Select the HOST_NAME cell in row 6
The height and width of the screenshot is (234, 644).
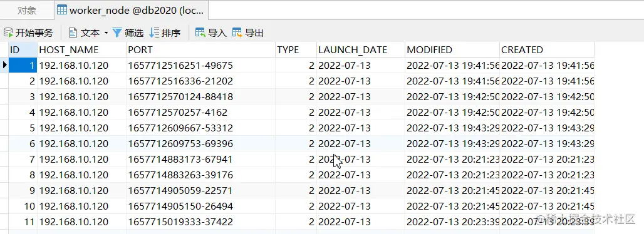coord(81,144)
